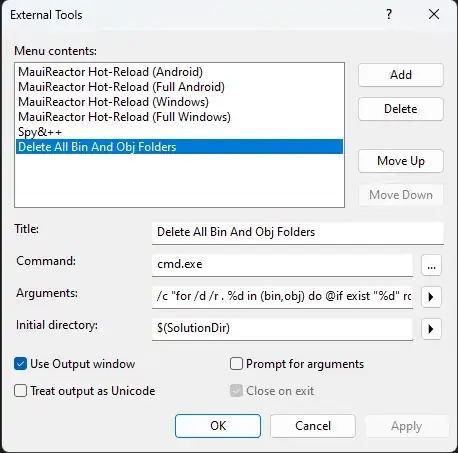The width and height of the screenshot is (458, 453).
Task: Click the question mark help icon
Action: coord(389,14)
